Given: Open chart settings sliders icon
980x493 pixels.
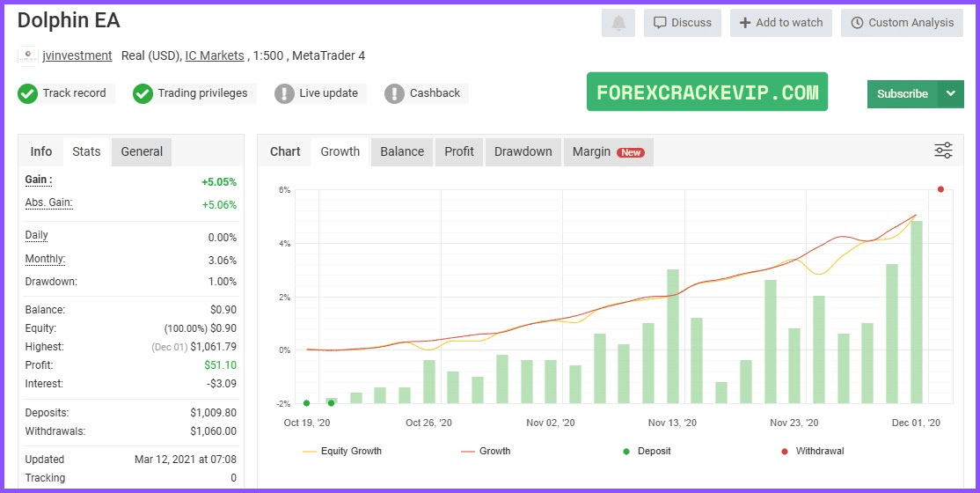Looking at the screenshot, I should pyautogui.click(x=943, y=151).
